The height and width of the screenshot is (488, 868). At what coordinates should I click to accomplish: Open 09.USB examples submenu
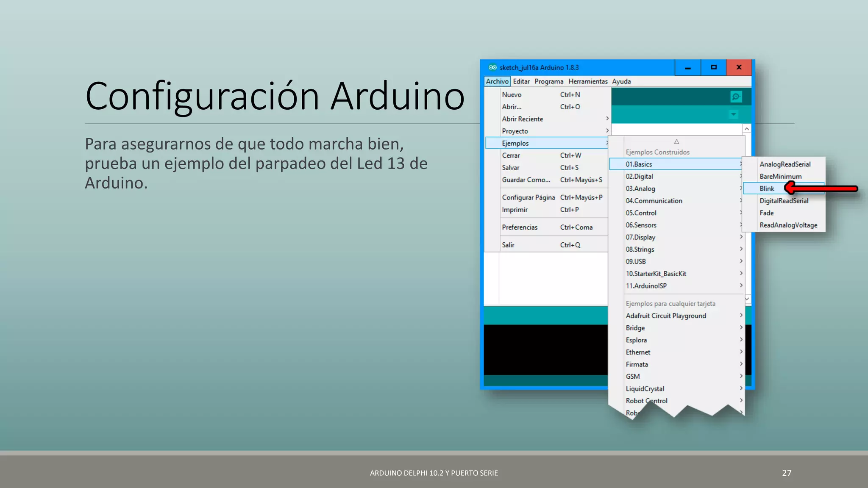676,262
